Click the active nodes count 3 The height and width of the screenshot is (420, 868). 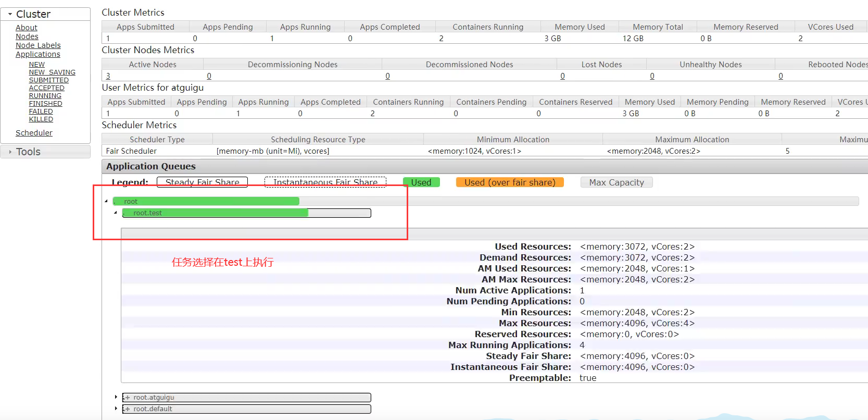(x=108, y=76)
